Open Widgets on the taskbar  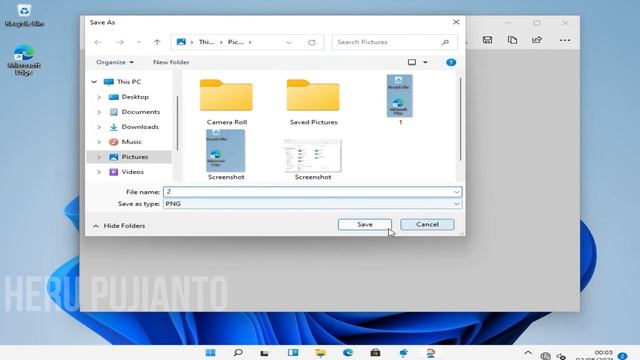click(x=293, y=353)
